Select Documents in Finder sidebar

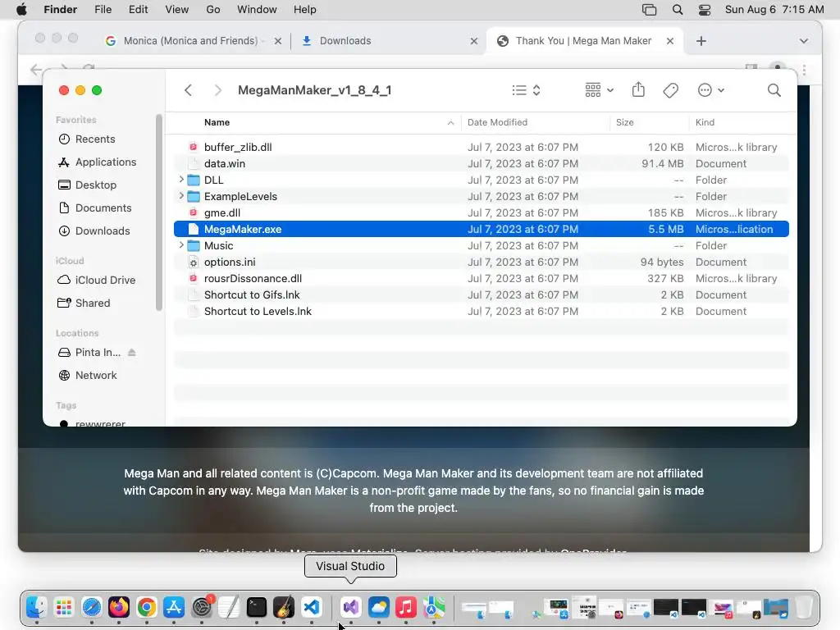[95, 208]
